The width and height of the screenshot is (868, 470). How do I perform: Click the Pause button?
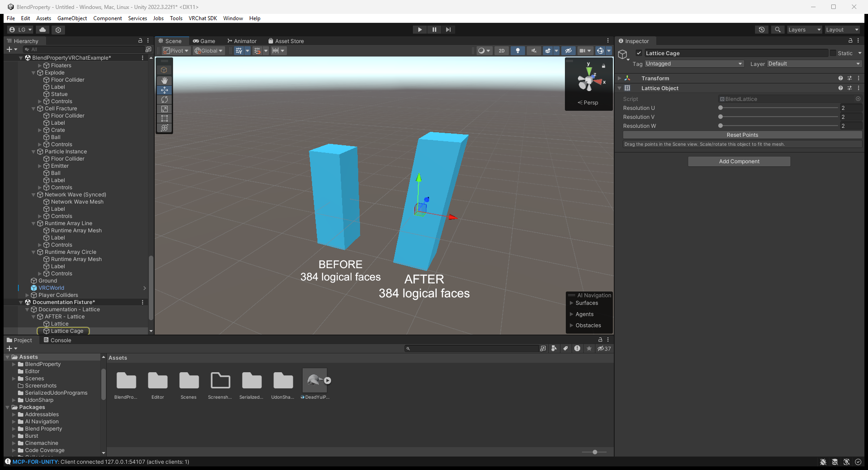click(434, 30)
